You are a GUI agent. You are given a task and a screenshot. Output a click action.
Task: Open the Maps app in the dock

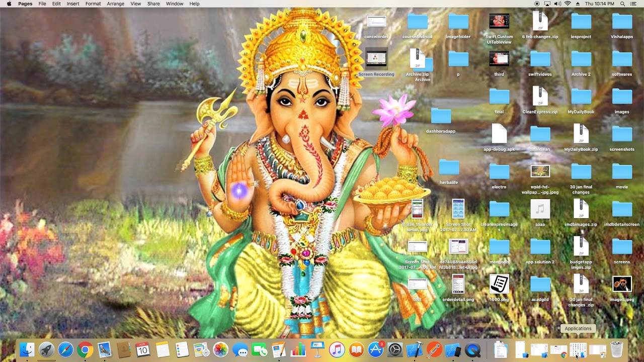pos(201,349)
